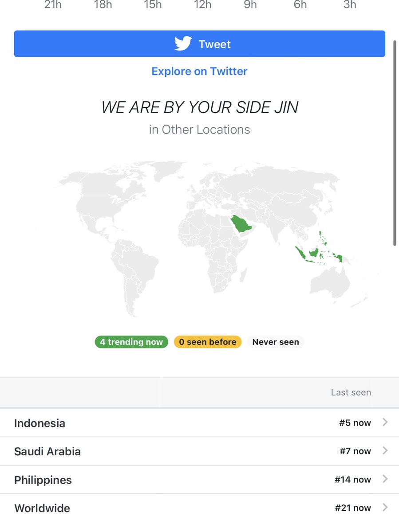Open the Worldwide trend row
Image resolution: width=399 pixels, height=532 pixels.
click(199, 508)
